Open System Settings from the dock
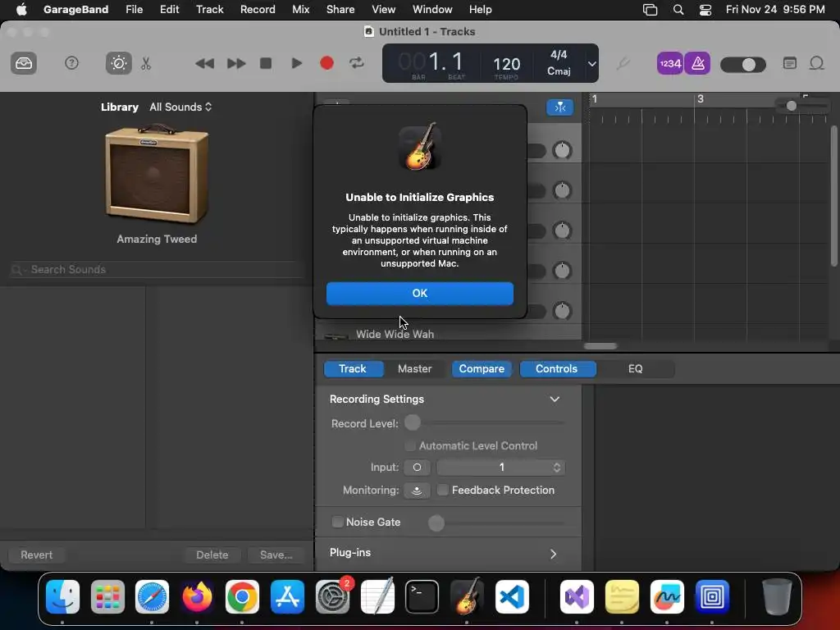Viewport: 840px width, 630px height. pos(333,596)
